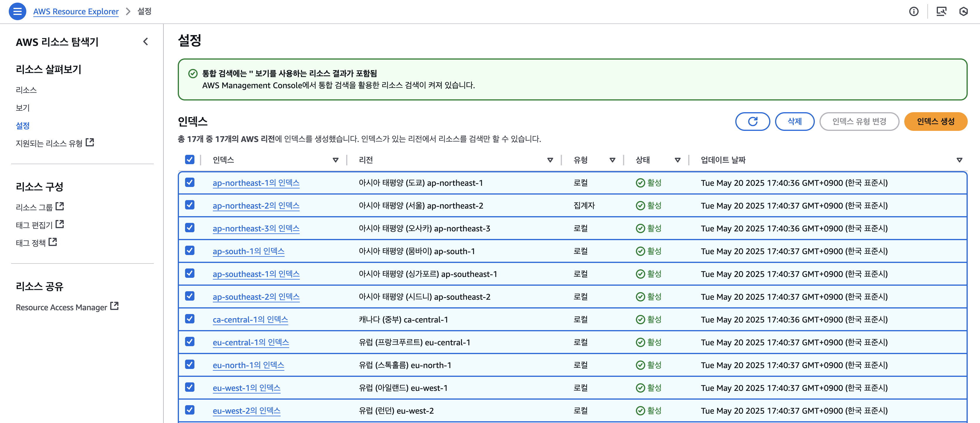The width and height of the screenshot is (980, 423).
Task: Open 리소스 in the sidebar navigation
Action: [x=26, y=90]
